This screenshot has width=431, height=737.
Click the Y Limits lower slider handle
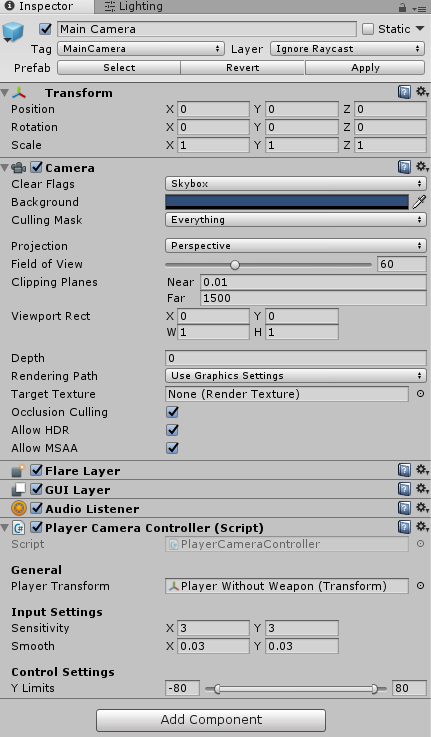tap(217, 689)
